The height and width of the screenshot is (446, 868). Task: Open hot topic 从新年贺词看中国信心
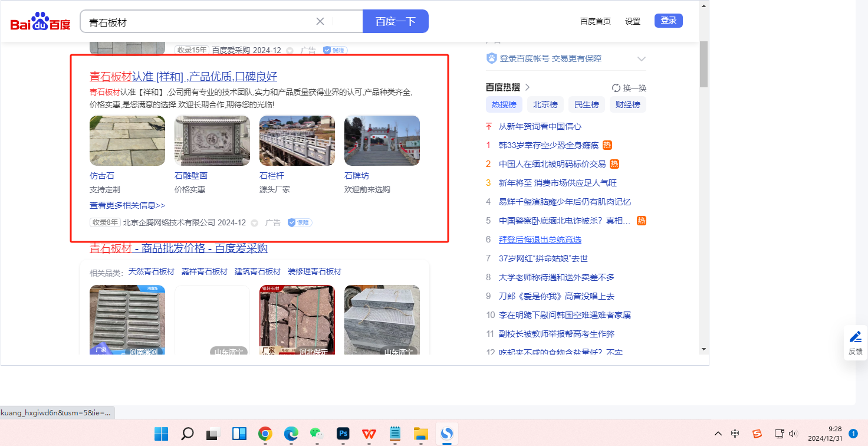pos(540,126)
